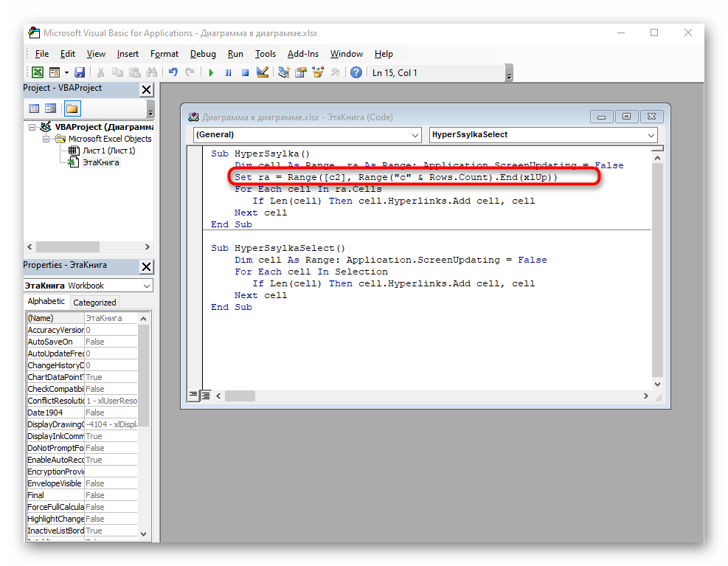The image size is (728, 566).
Task: Click the Break (pause) icon
Action: 228,72
